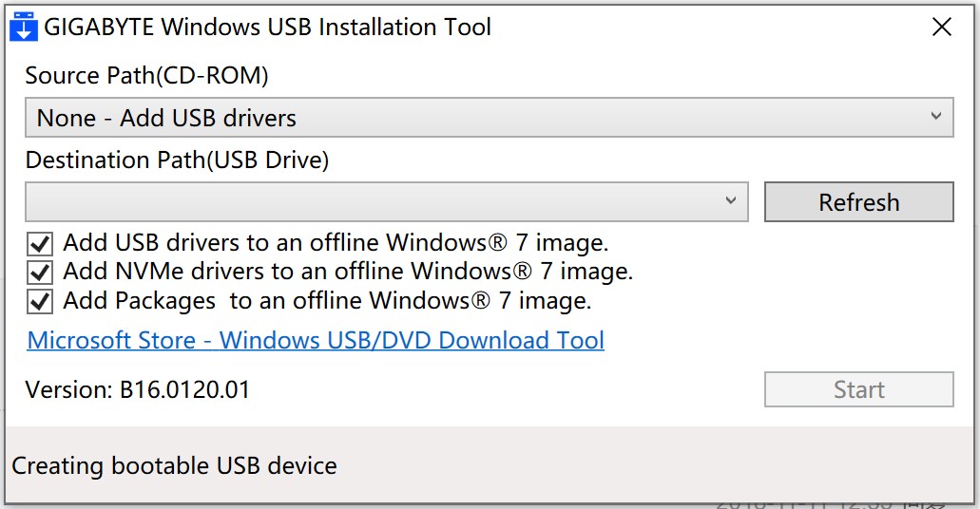Click the Start button
980x509 pixels.
click(858, 389)
